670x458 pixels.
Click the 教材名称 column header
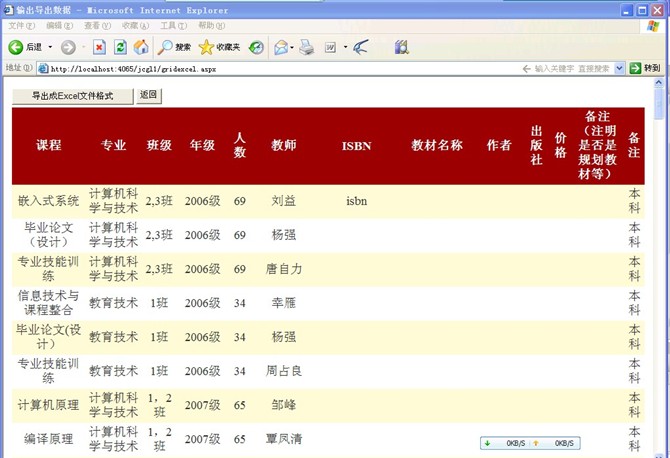pos(437,145)
